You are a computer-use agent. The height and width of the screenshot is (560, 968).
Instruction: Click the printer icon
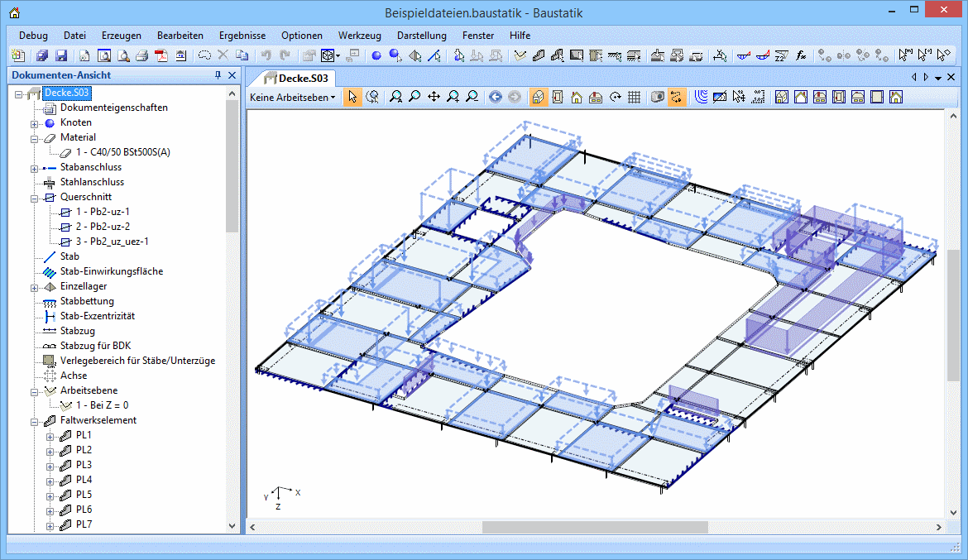pos(141,55)
